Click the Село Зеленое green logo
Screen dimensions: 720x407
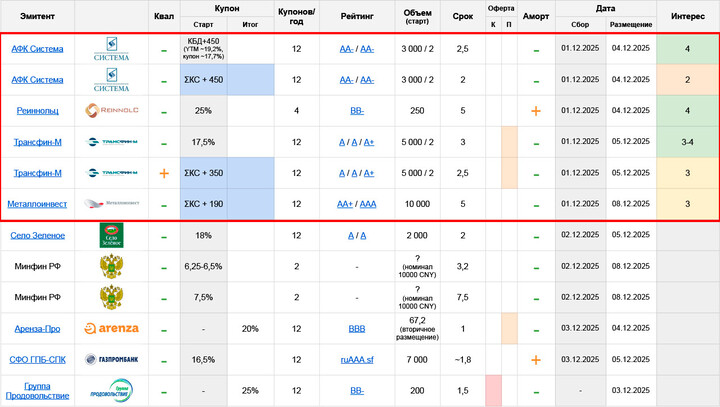(110, 235)
